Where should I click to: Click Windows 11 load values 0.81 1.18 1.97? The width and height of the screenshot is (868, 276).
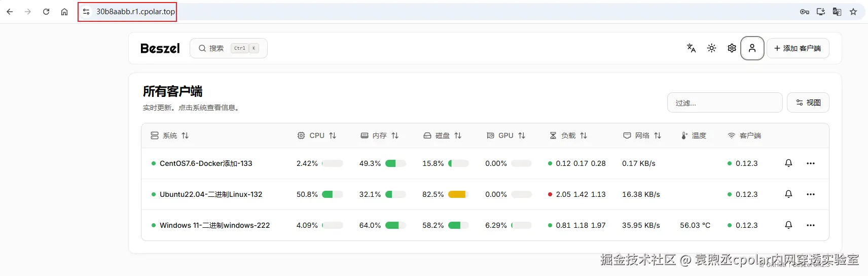pos(581,225)
